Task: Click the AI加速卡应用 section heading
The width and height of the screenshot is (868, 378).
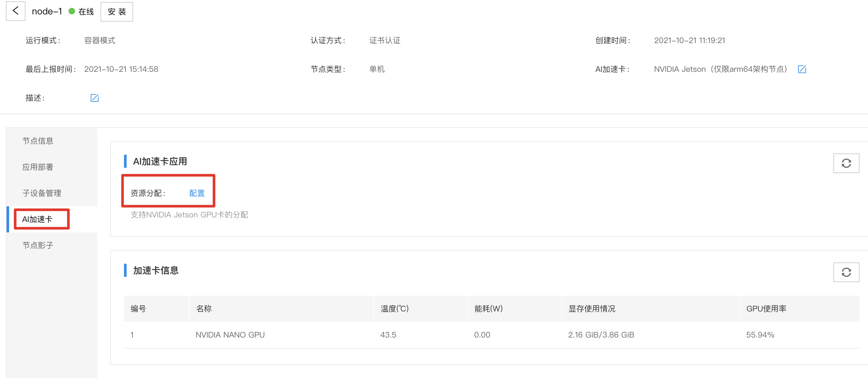Action: tap(160, 162)
